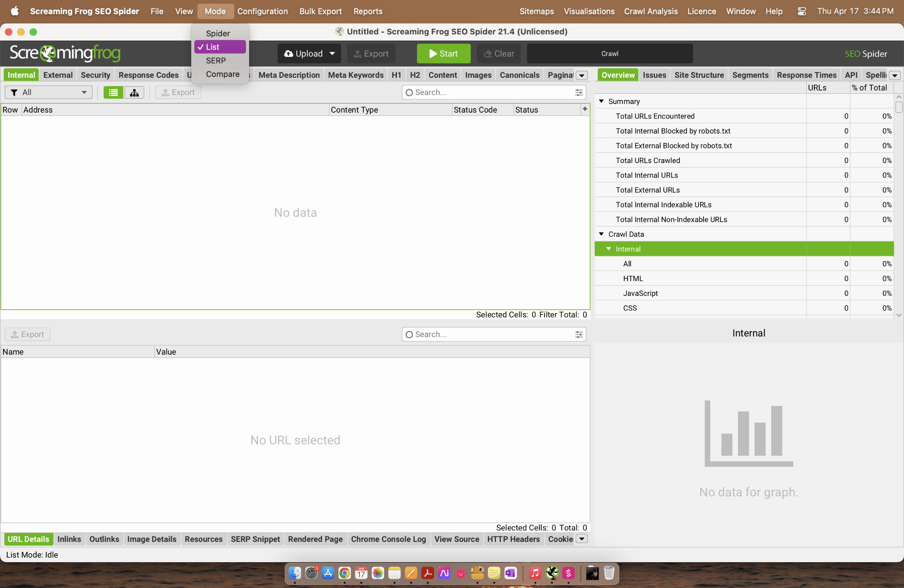Click the Clear button
Screen dimensions: 904x588
tap(499, 53)
